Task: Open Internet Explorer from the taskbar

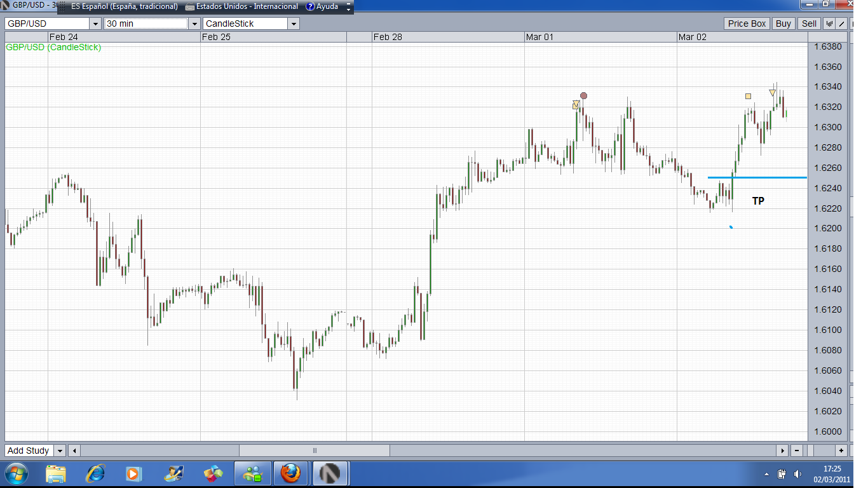Action: coord(95,473)
